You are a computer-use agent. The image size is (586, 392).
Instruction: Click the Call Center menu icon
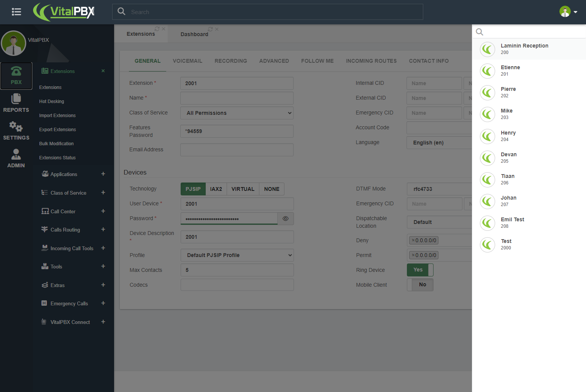45,211
